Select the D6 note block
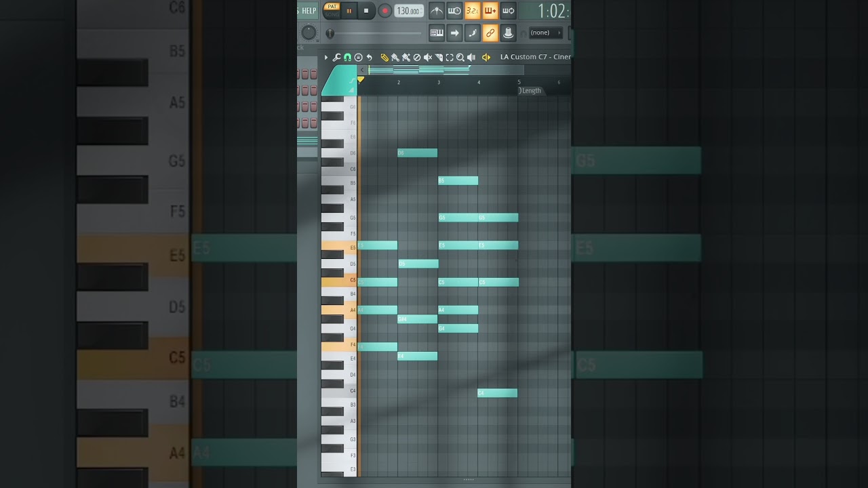The height and width of the screenshot is (488, 868). [418, 153]
